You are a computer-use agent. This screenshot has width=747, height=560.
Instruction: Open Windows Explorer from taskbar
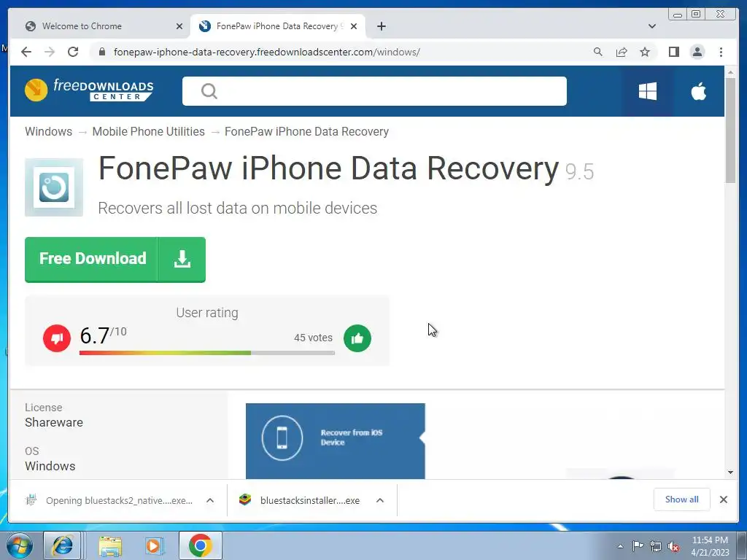pos(110,545)
